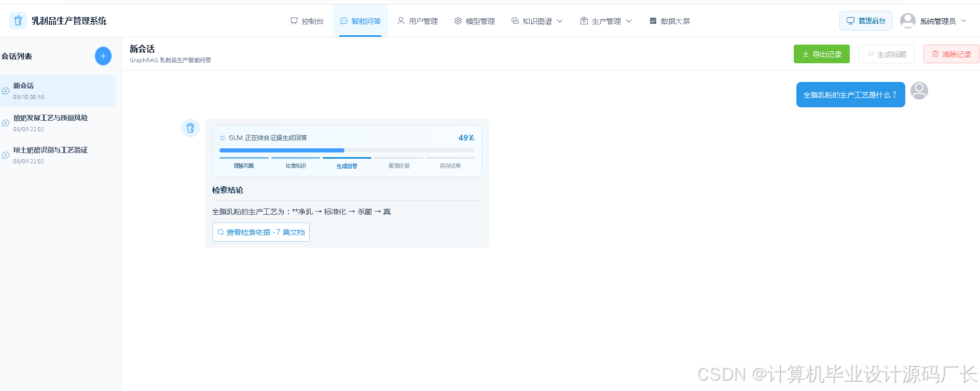
Task: Click the 导出记录 button
Action: (822, 54)
